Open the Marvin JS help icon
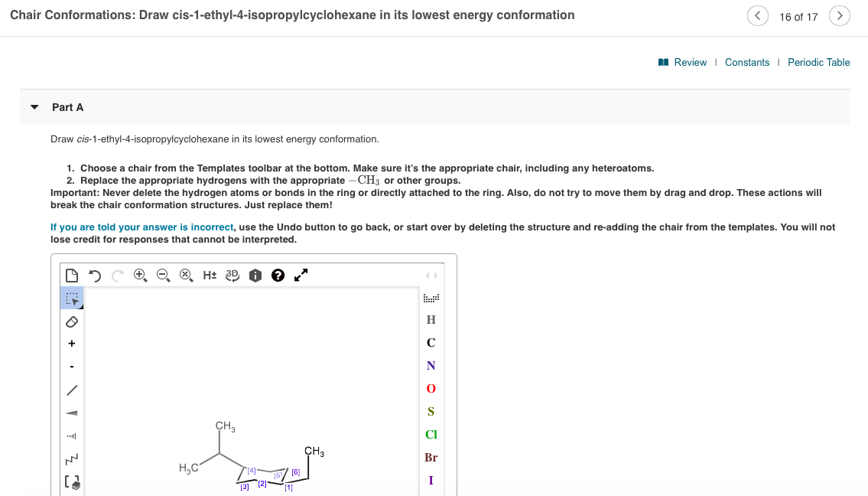The height and width of the screenshot is (496, 868). [278, 274]
